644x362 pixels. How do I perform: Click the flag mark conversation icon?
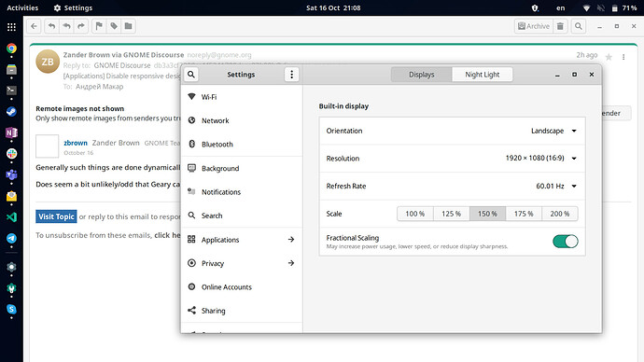pyautogui.click(x=99, y=26)
